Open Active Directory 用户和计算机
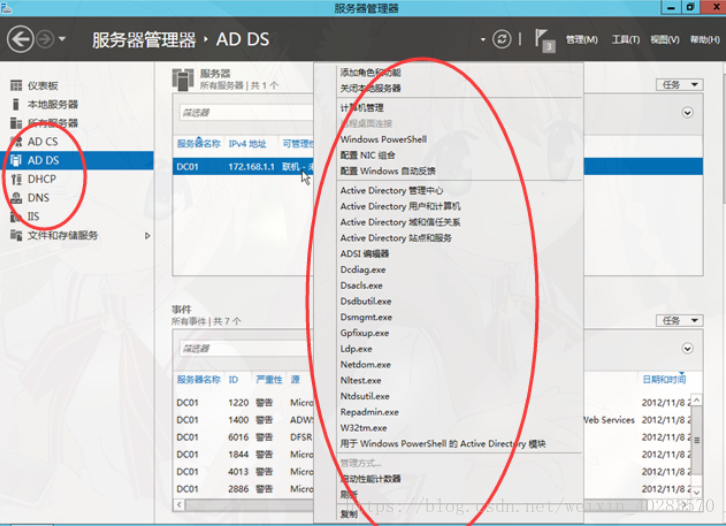This screenshot has width=726, height=526. coord(401,207)
